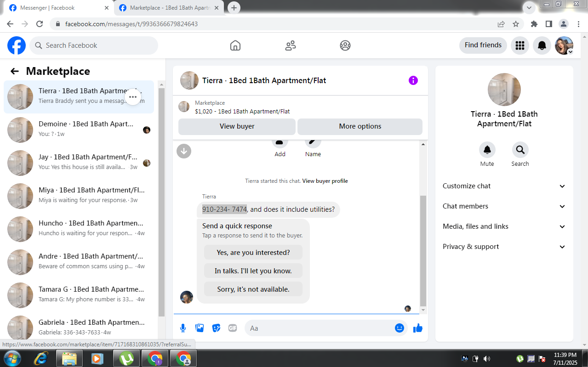Open the notifications bell icon
Viewport: 588px width, 367px height.
point(542,45)
